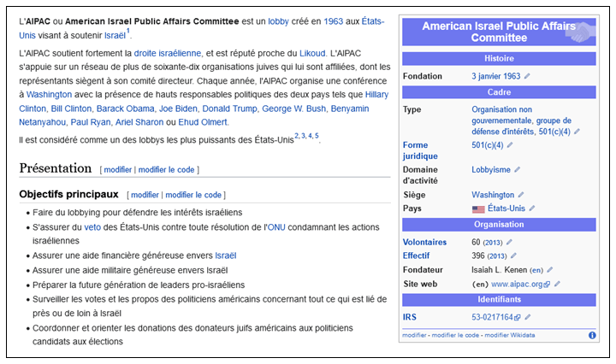Open the Likoud link
The height and width of the screenshot is (364, 616).
click(x=312, y=53)
